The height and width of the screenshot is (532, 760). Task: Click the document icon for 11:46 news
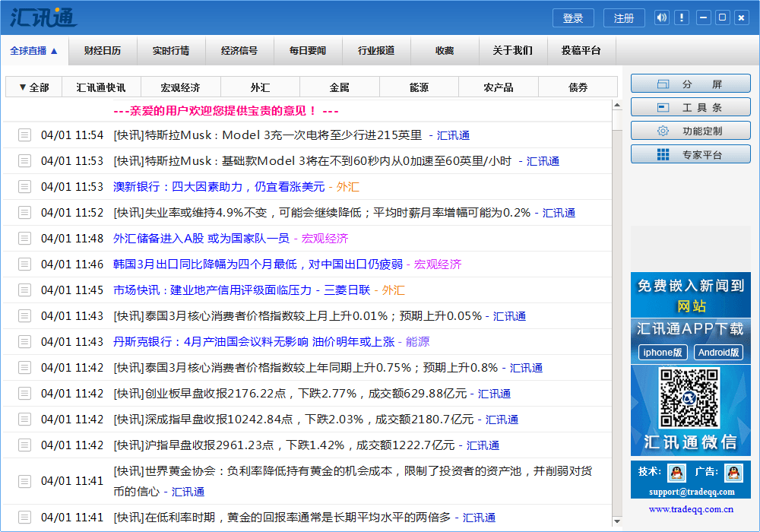pyautogui.click(x=25, y=264)
